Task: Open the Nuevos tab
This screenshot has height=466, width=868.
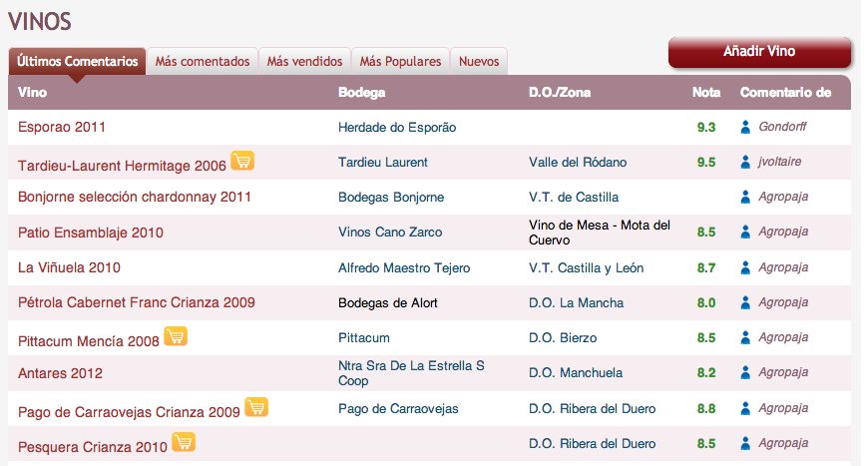Action: click(479, 61)
